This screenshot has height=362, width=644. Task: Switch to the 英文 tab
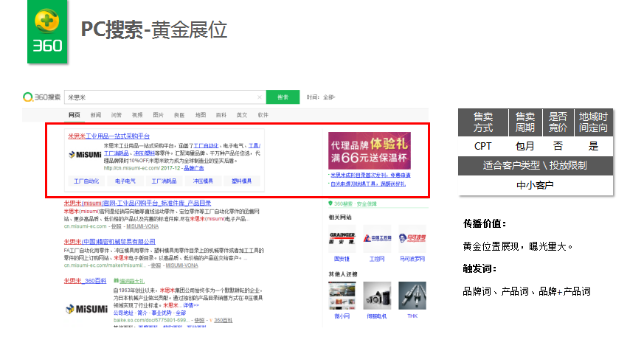click(x=242, y=115)
